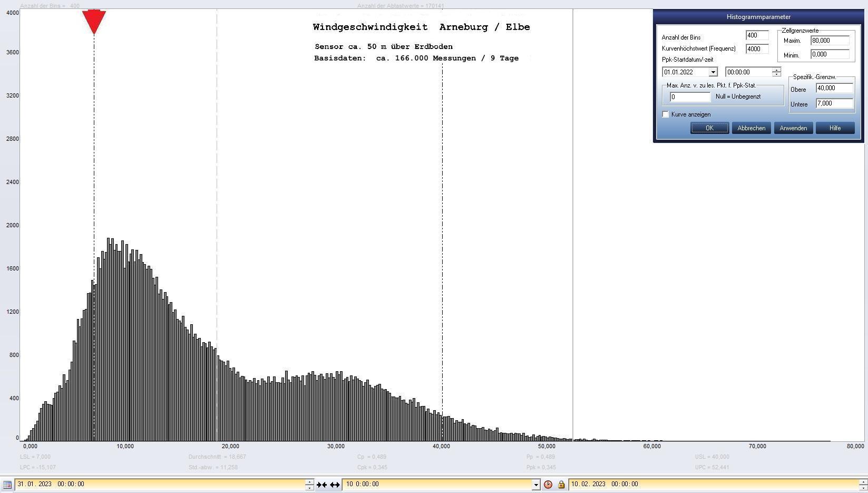Screen dimensions: 868x493
Task: Click the 'LSL = 7,000' statistic
Action: [35, 457]
